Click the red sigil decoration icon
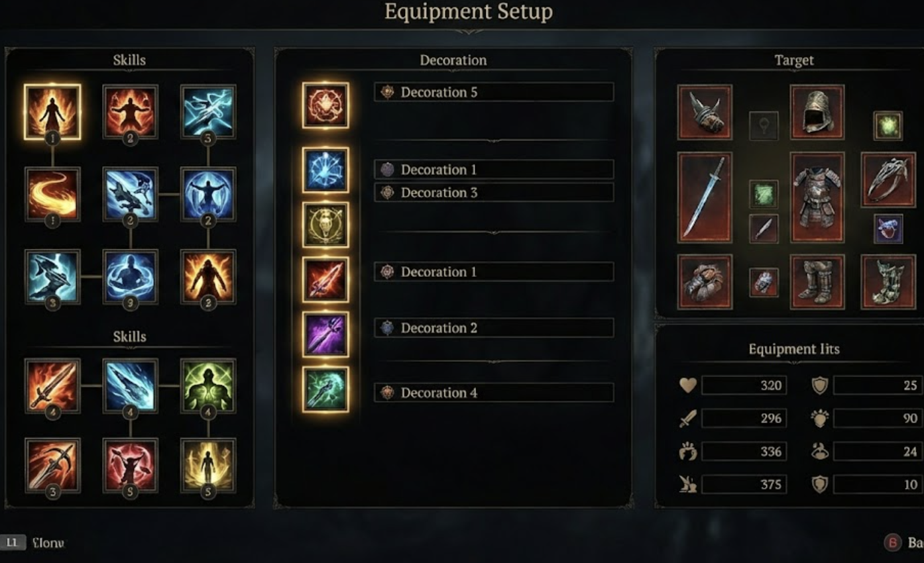 (x=325, y=105)
